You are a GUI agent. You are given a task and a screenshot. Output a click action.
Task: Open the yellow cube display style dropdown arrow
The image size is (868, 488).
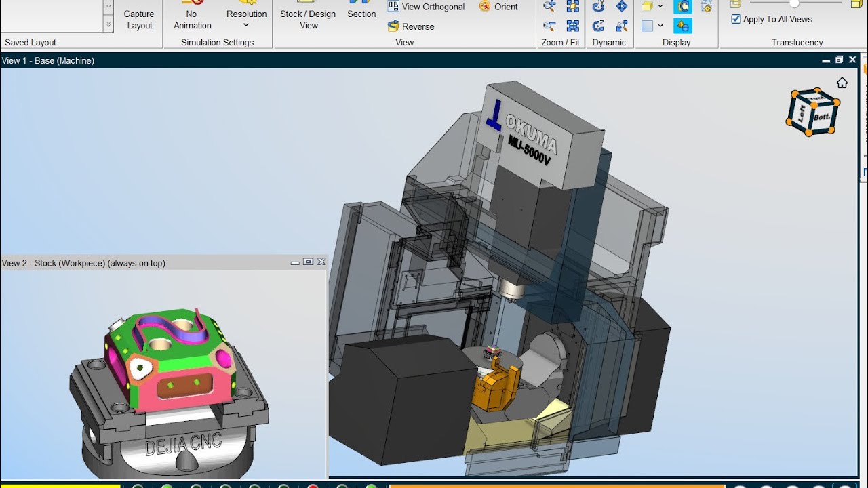pos(660,7)
